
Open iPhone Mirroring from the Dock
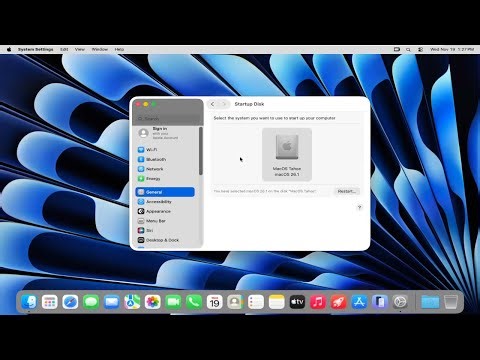380,302
